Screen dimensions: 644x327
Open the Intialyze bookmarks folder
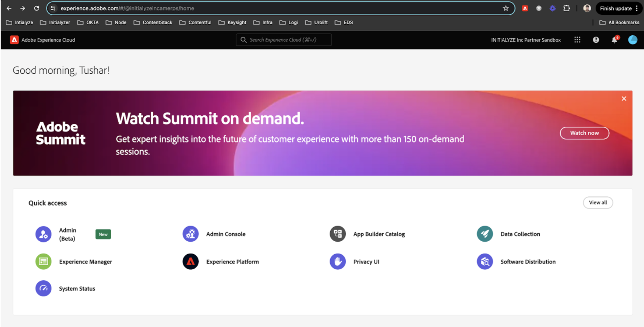(x=20, y=22)
